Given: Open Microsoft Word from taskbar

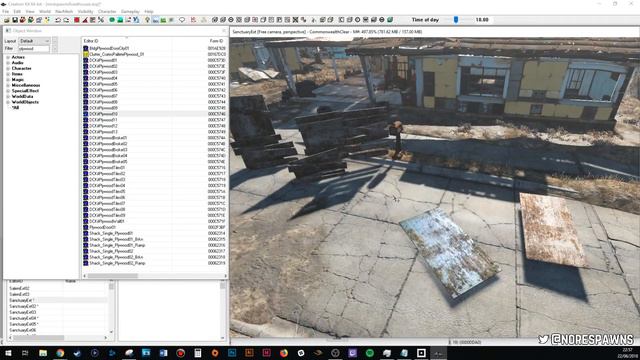Looking at the screenshot, I should click(x=163, y=353).
